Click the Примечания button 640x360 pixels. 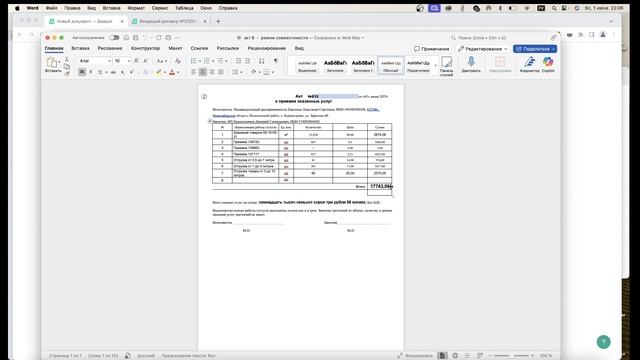click(x=432, y=49)
